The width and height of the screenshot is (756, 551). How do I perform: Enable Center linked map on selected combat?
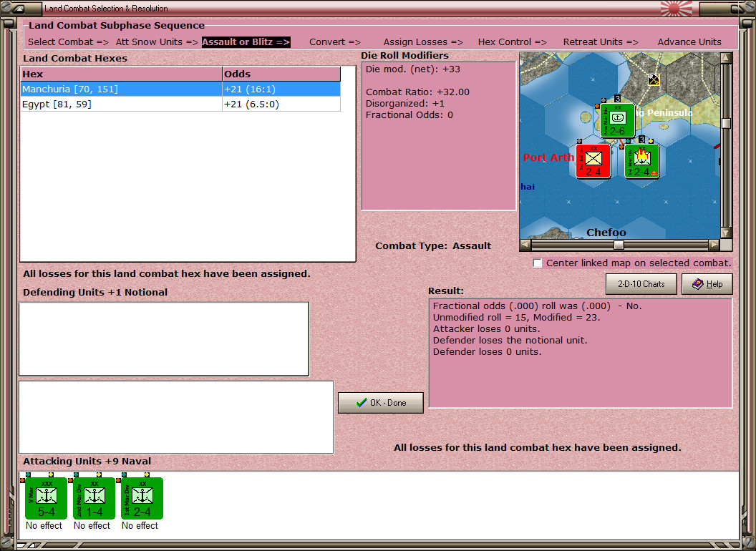pos(538,263)
